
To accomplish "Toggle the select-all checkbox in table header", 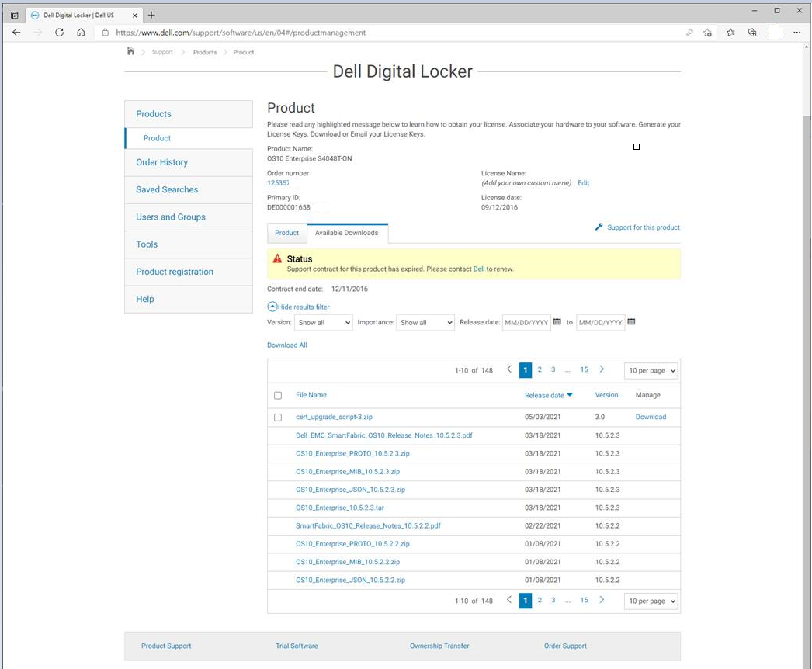I will pyautogui.click(x=278, y=395).
